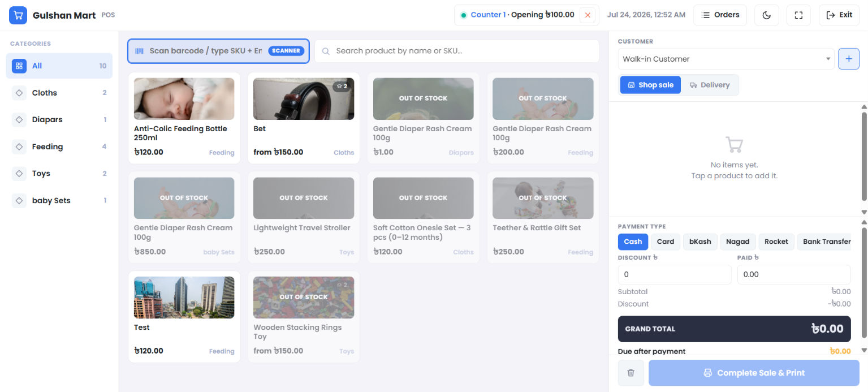Click the Feeding category diamond icon
This screenshot has height=392, width=868.
pyautogui.click(x=19, y=147)
